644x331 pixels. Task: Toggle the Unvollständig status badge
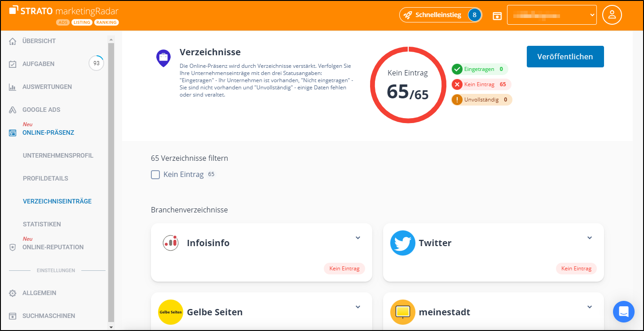[481, 99]
